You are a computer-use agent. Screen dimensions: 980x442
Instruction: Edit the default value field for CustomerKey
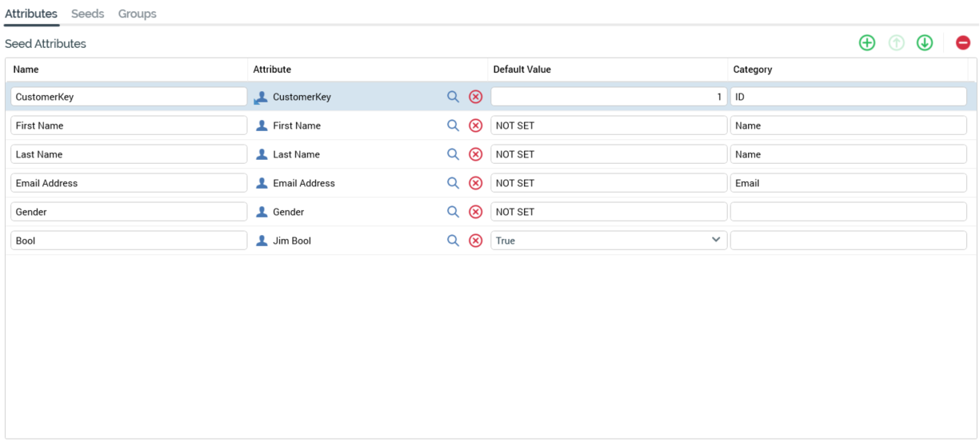608,97
